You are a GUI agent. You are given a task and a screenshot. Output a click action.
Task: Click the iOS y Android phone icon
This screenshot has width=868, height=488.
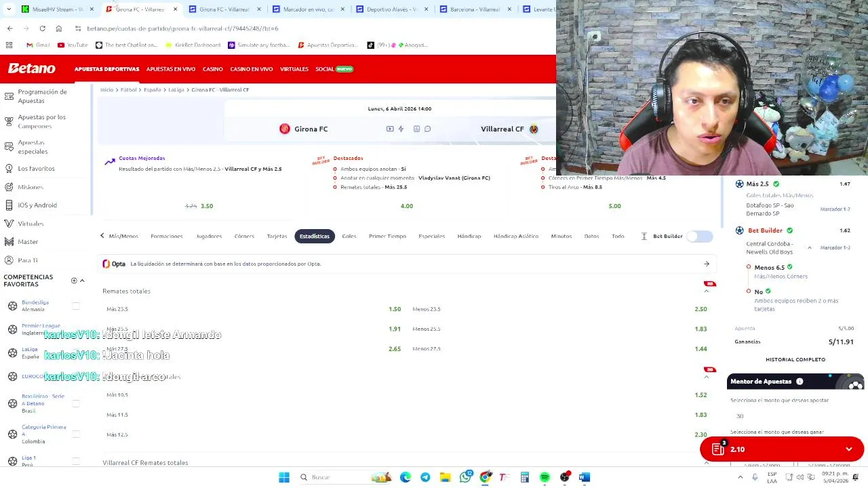pyautogui.click(x=9, y=205)
